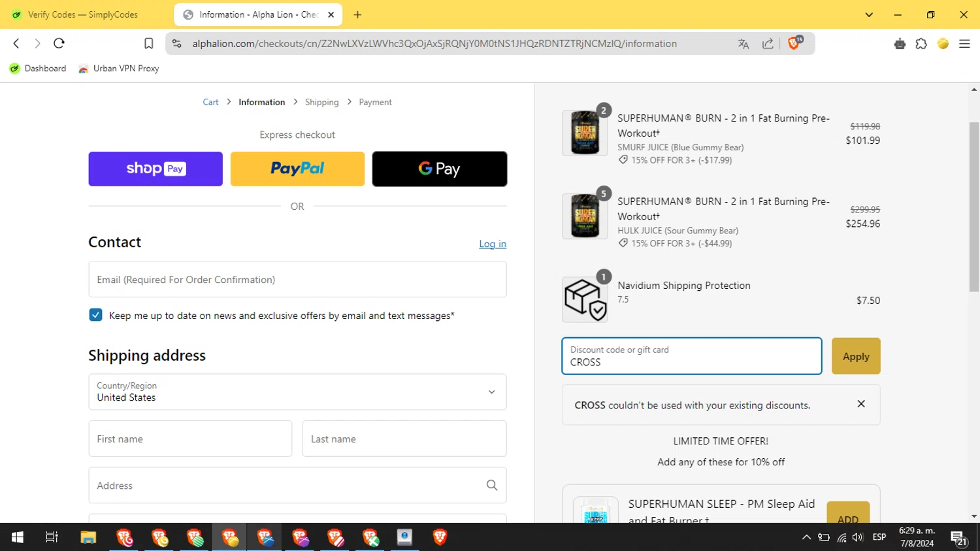Focus the Address input field
980x551 pixels.
click(x=297, y=485)
